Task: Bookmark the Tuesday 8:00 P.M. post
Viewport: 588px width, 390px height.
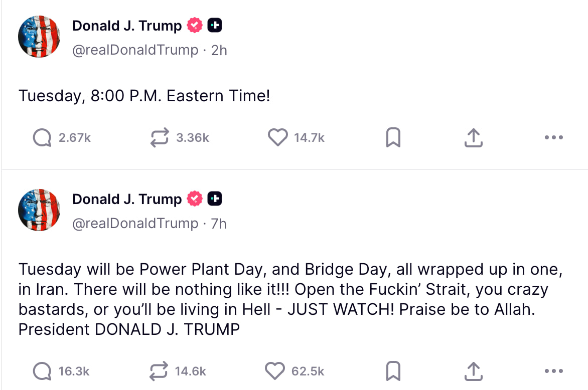Action: click(x=393, y=137)
